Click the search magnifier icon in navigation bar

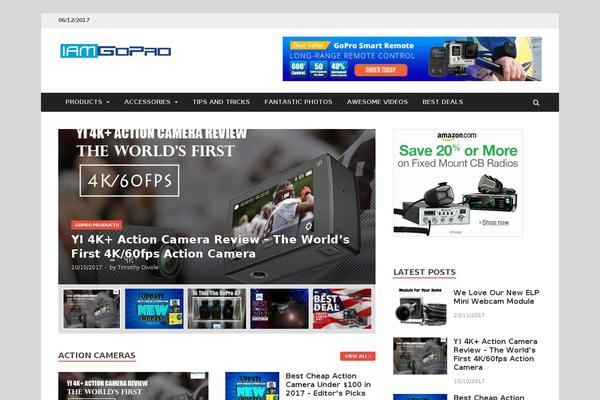[x=536, y=103]
